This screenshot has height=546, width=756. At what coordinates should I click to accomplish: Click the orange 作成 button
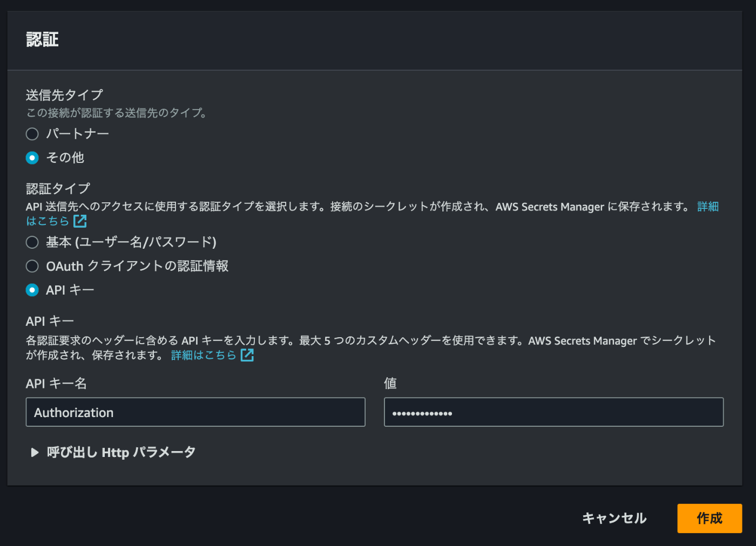(x=710, y=518)
